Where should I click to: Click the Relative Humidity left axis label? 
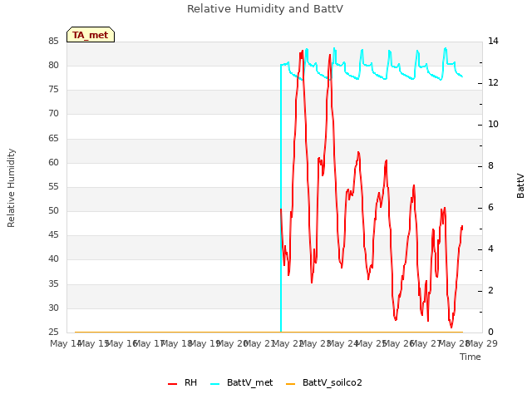click(x=11, y=188)
